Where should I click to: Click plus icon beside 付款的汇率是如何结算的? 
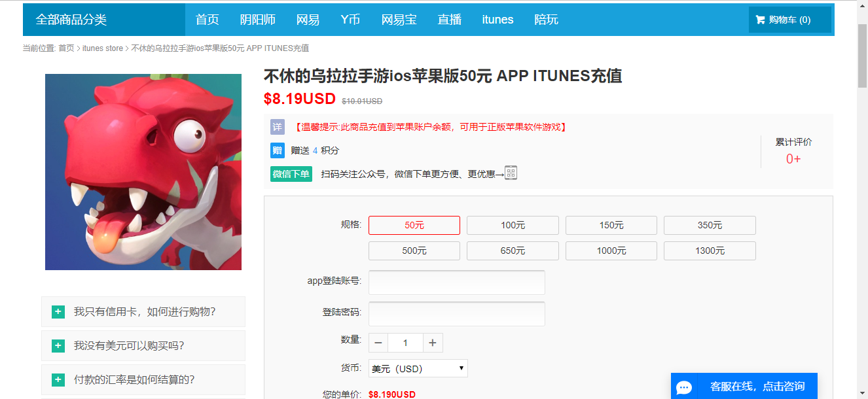pos(58,380)
